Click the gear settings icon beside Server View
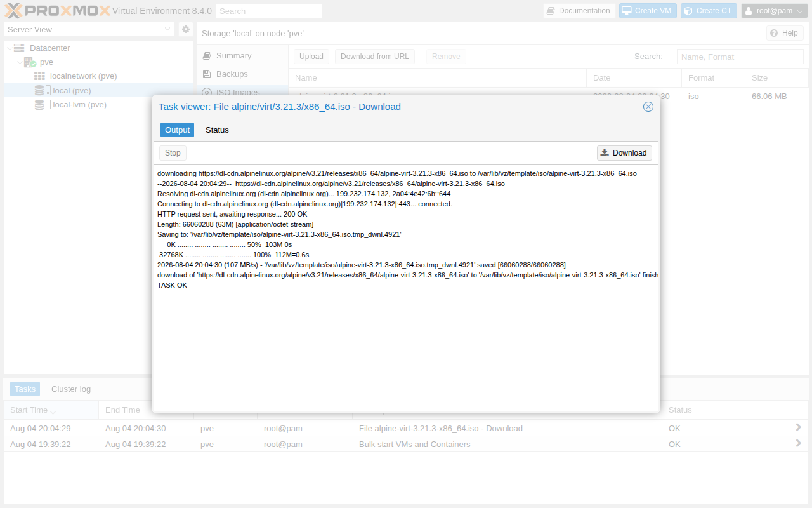This screenshot has width=812, height=508. (x=185, y=29)
